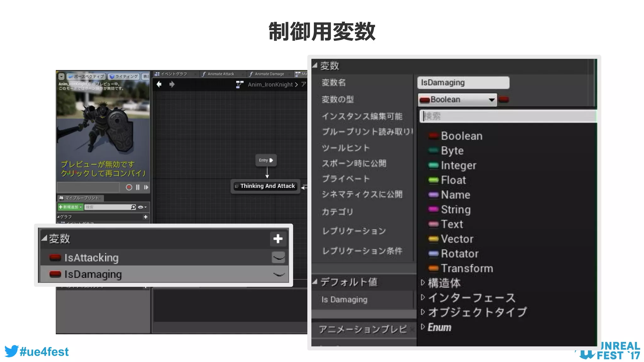Choose String from the type list
Image resolution: width=644 pixels, height=362 pixels.
(449, 210)
